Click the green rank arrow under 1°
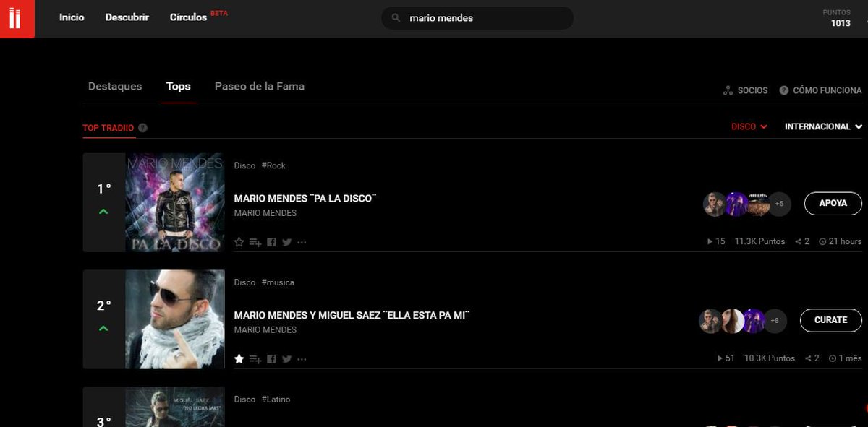The height and width of the screenshot is (427, 868). (103, 212)
